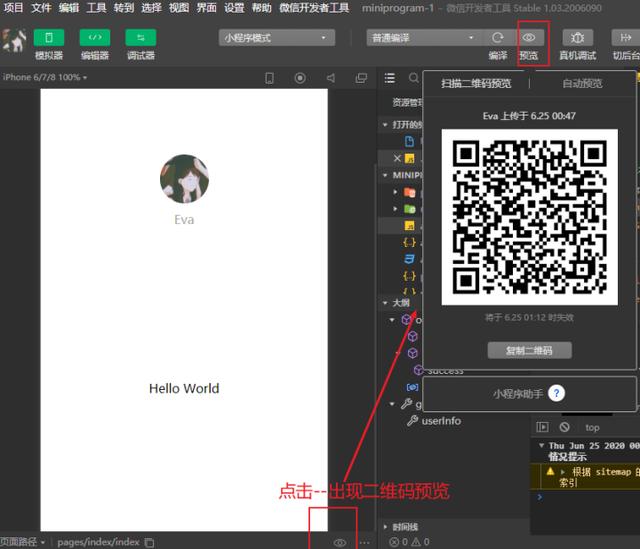Viewport: 640px width, 549px height.
Task: Open the 设置 menu
Action: tap(234, 8)
